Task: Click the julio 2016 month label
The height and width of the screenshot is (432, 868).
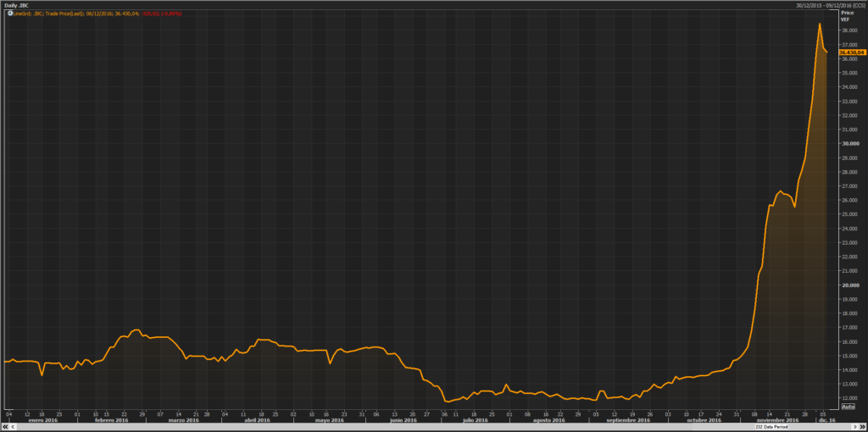Action: coord(474,420)
